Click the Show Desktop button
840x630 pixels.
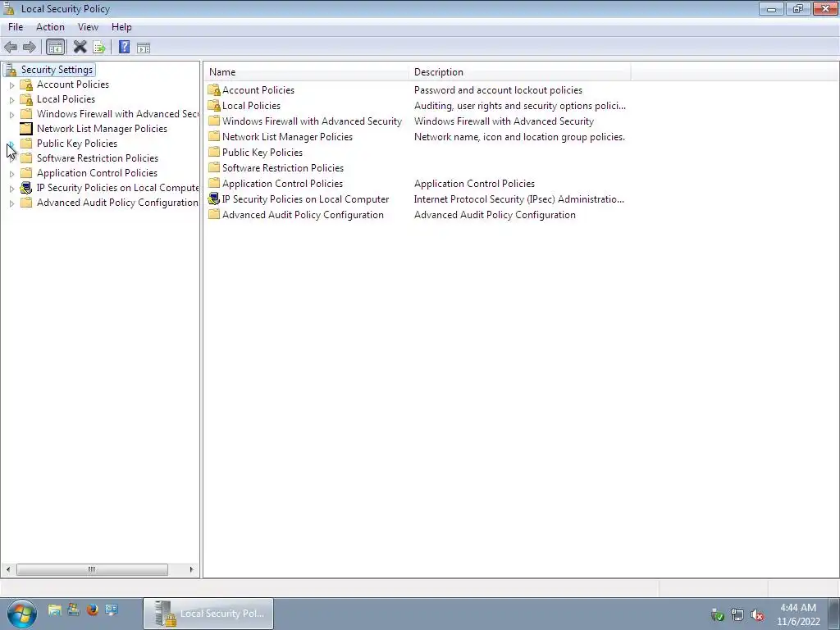click(x=834, y=614)
